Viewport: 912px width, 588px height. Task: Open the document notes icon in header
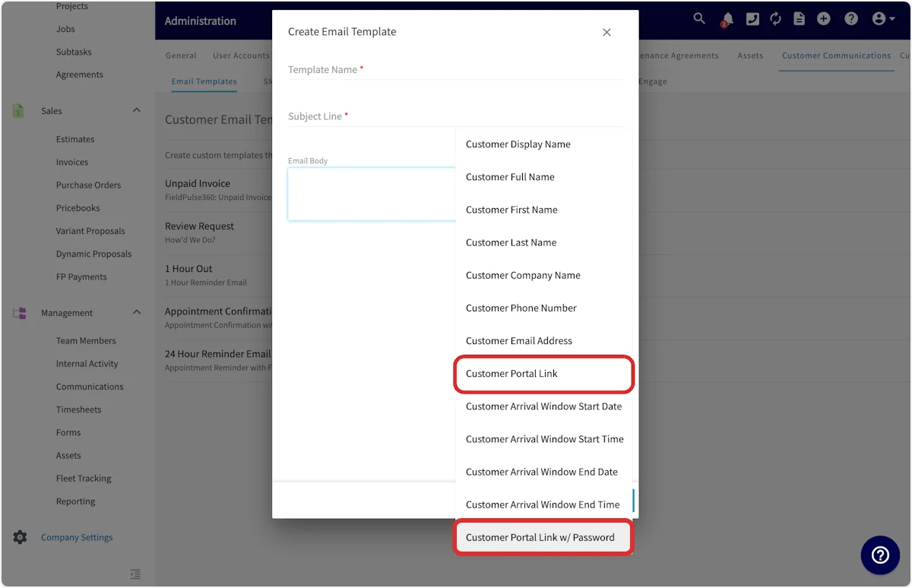(799, 19)
